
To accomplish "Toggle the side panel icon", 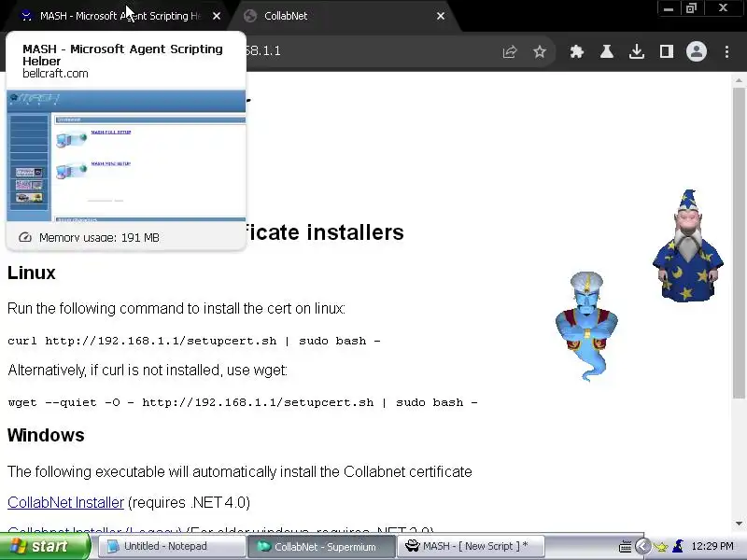I will (x=667, y=51).
